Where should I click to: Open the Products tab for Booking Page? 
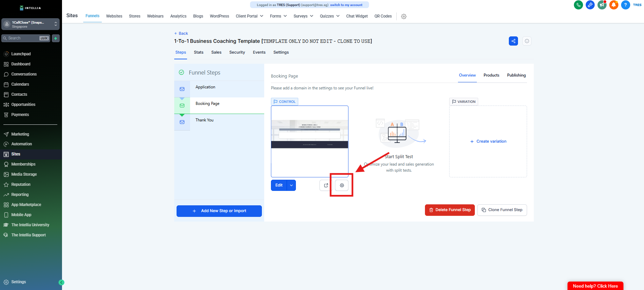point(491,75)
